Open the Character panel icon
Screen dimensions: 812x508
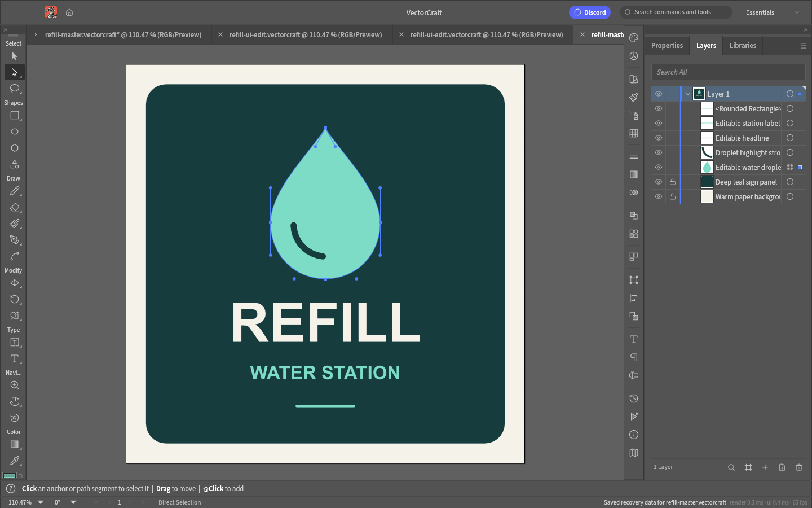[x=634, y=339]
